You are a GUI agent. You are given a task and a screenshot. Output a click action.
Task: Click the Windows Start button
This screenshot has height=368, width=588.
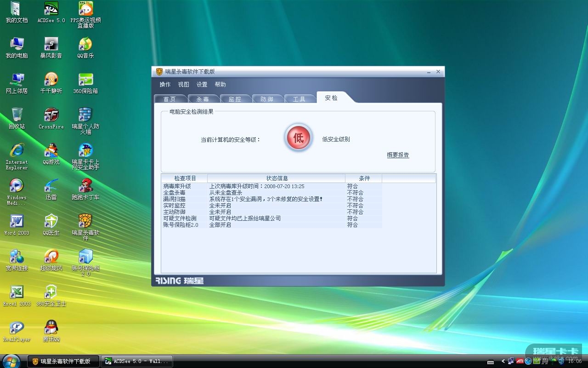pyautogui.click(x=11, y=361)
